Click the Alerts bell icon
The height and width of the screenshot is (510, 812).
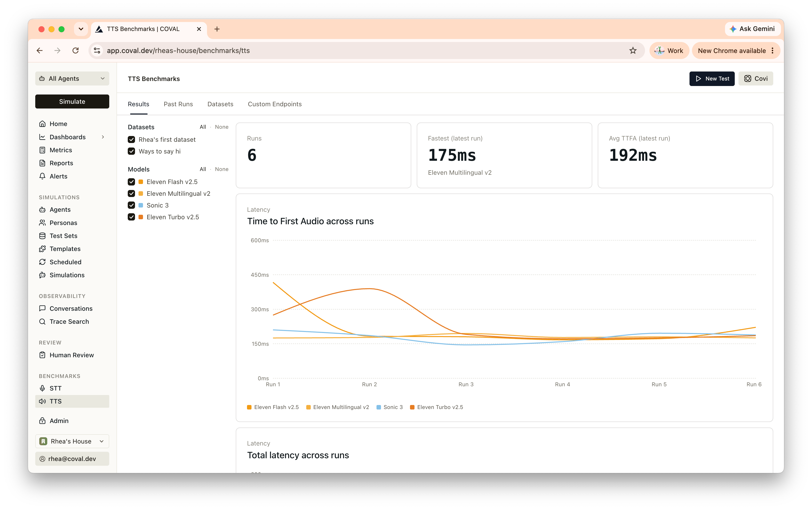tap(42, 176)
